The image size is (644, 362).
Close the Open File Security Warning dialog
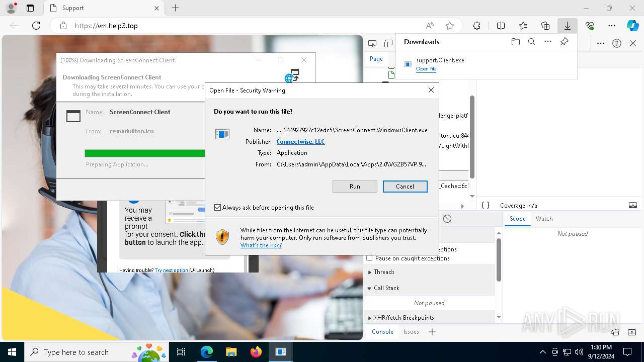coord(431,90)
